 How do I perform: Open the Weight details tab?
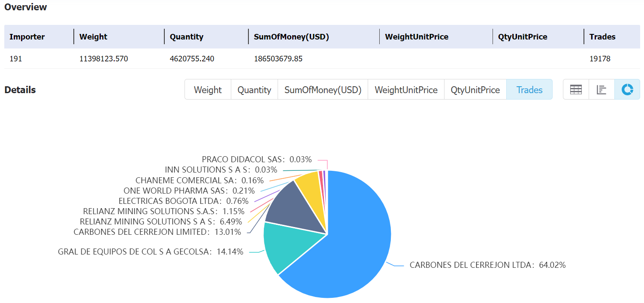point(208,90)
